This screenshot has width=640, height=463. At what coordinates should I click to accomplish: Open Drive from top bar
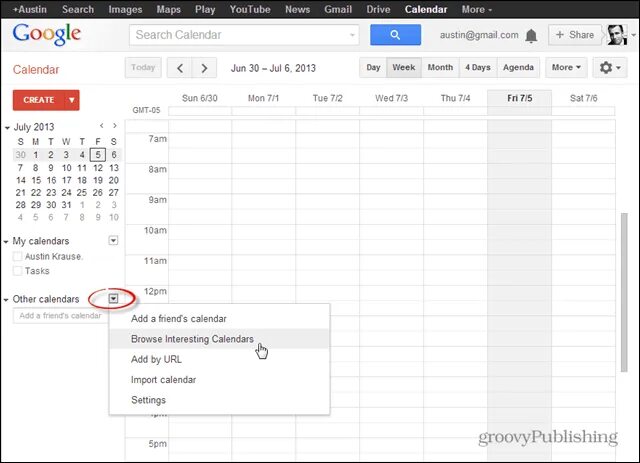click(378, 9)
